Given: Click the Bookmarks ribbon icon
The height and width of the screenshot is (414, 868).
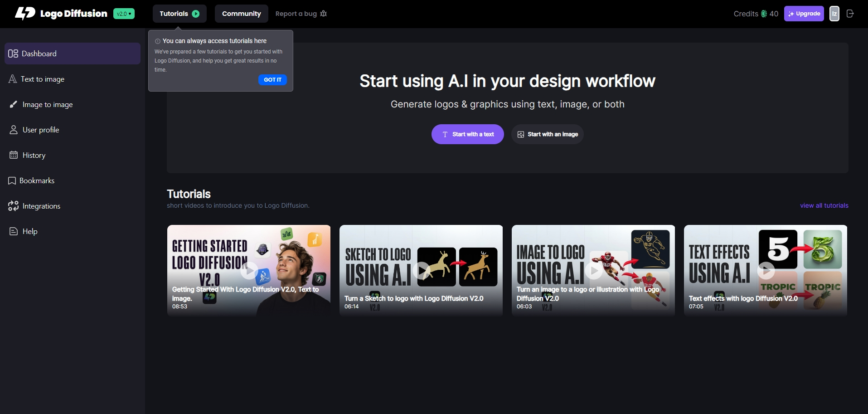Looking at the screenshot, I should coord(12,180).
